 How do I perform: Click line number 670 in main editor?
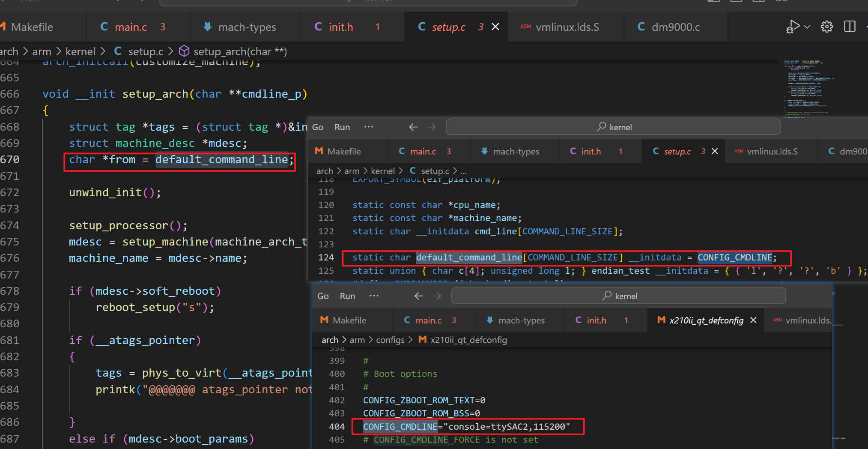point(10,160)
